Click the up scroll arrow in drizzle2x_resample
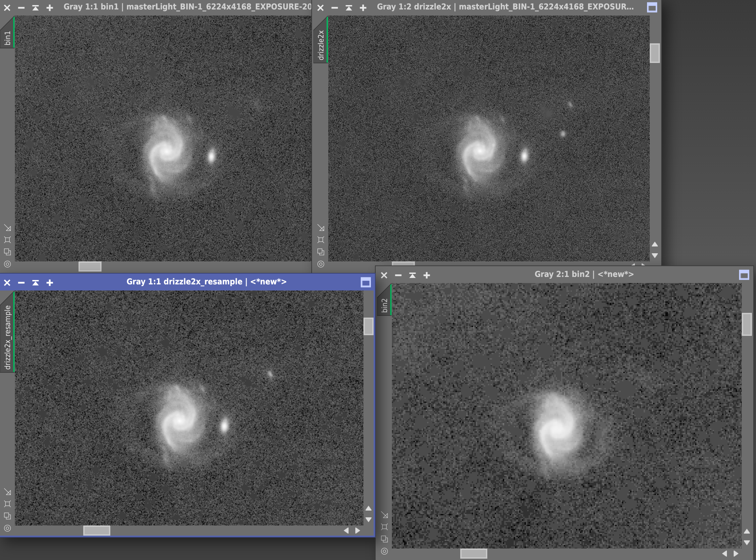Viewport: 756px width, 560px height. tap(368, 509)
